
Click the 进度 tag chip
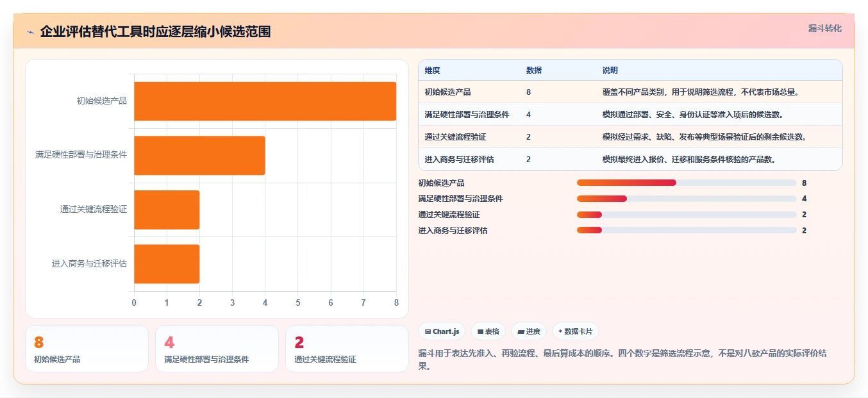[529, 331]
